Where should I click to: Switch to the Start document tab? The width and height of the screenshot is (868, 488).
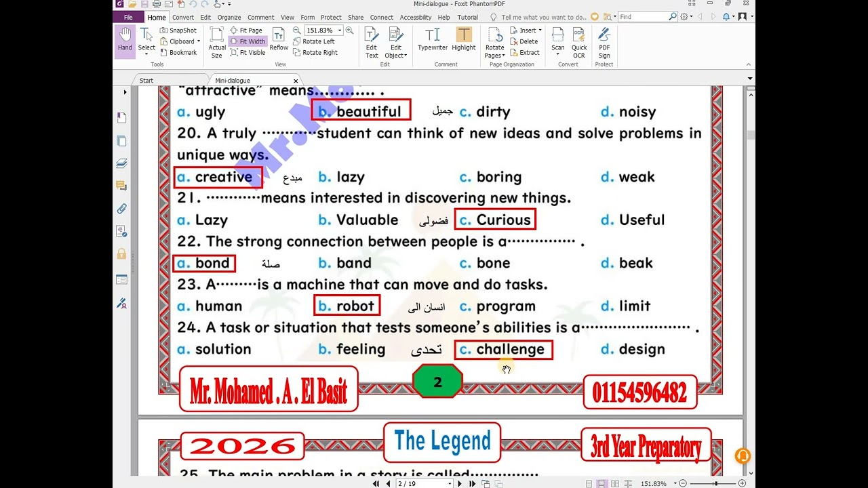(146, 80)
